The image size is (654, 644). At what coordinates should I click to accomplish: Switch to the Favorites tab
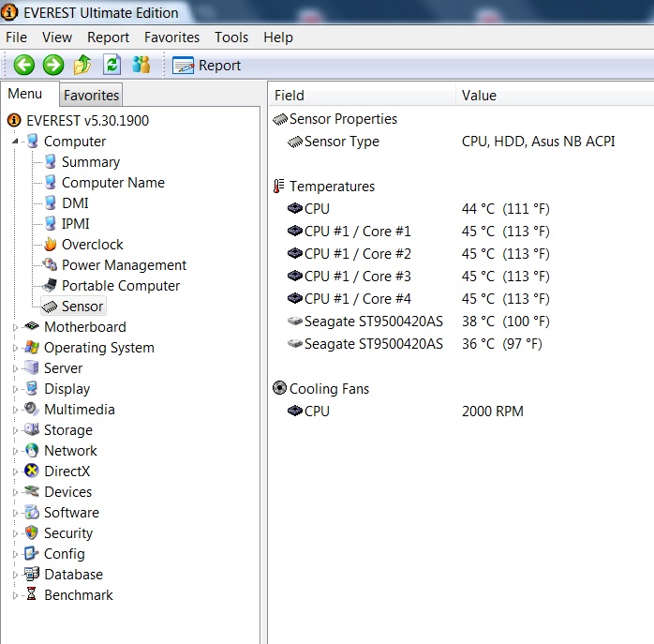91,96
